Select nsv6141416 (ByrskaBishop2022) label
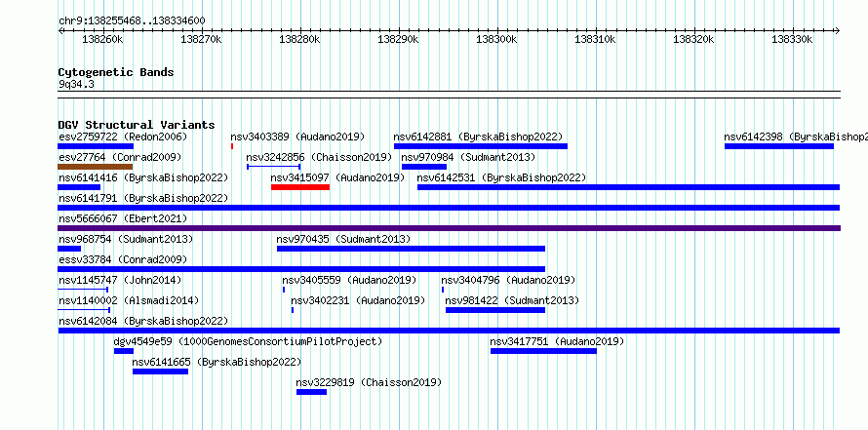Viewport: 868px width, 430px height. coord(143,177)
